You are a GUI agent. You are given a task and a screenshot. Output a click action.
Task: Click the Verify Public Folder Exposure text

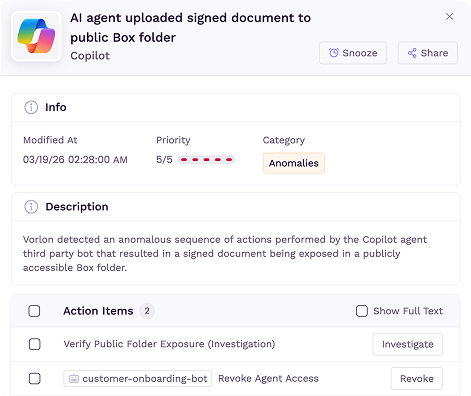[169, 344]
